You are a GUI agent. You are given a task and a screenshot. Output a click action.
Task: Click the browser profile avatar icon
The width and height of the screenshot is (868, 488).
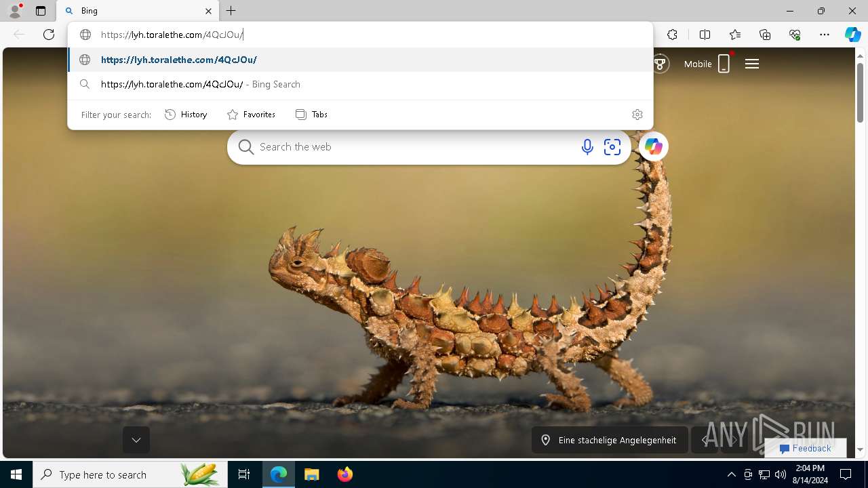(15, 11)
